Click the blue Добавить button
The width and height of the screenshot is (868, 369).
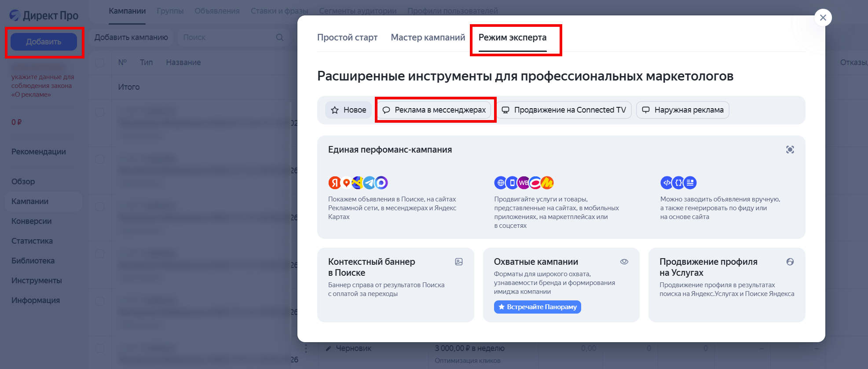(44, 42)
